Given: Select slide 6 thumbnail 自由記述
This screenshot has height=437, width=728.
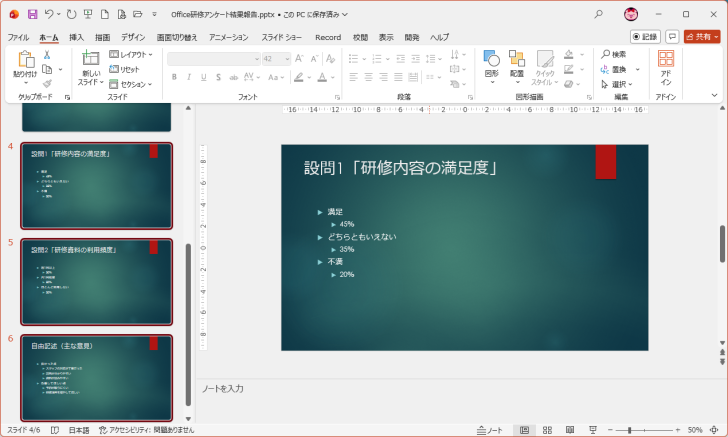Looking at the screenshot, I should click(x=97, y=378).
